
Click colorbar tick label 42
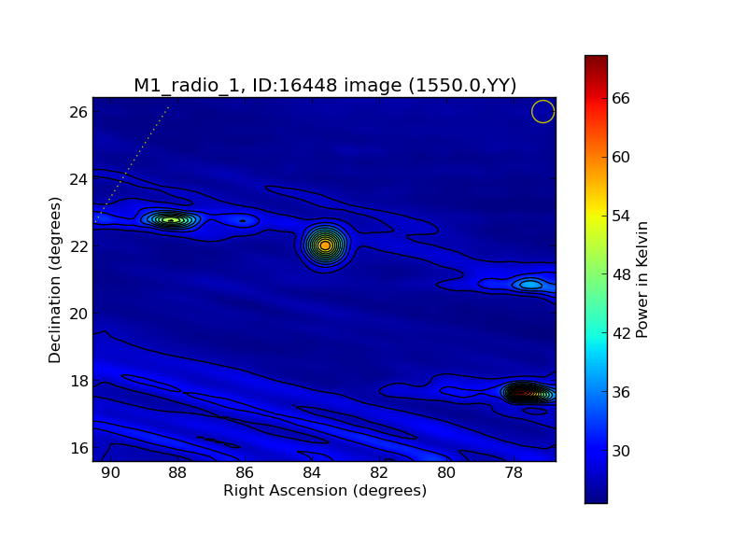[621, 333]
